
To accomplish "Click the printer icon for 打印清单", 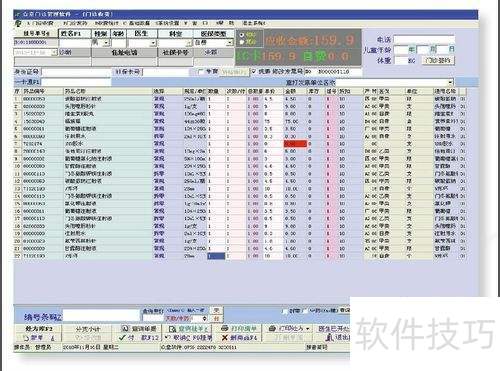I will (x=225, y=328).
